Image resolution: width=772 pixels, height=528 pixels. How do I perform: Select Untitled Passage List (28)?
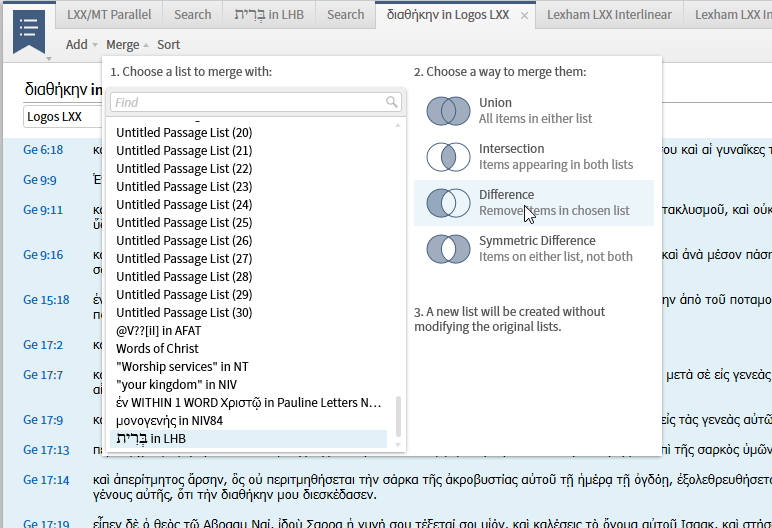tap(184, 277)
